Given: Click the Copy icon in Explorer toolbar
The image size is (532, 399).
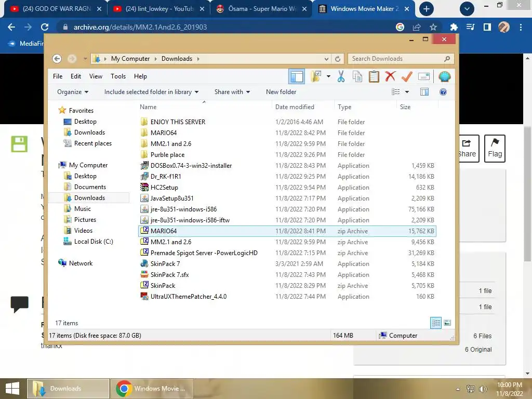Looking at the screenshot, I should tap(357, 76).
